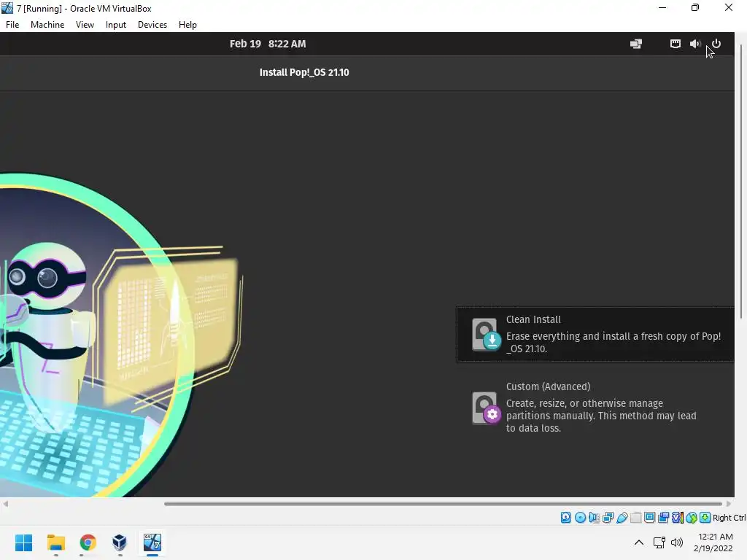
Task: Choose Custom (Advanced) install option
Action: 595,407
